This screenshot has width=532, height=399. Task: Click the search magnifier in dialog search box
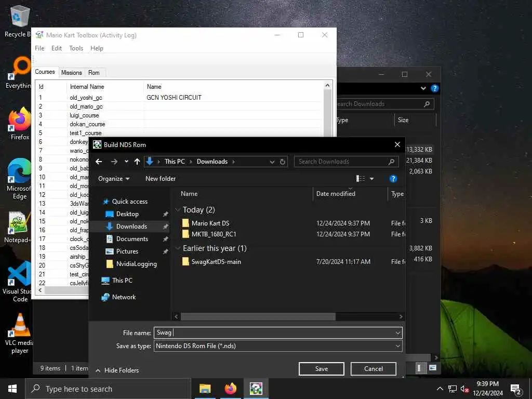391,162
